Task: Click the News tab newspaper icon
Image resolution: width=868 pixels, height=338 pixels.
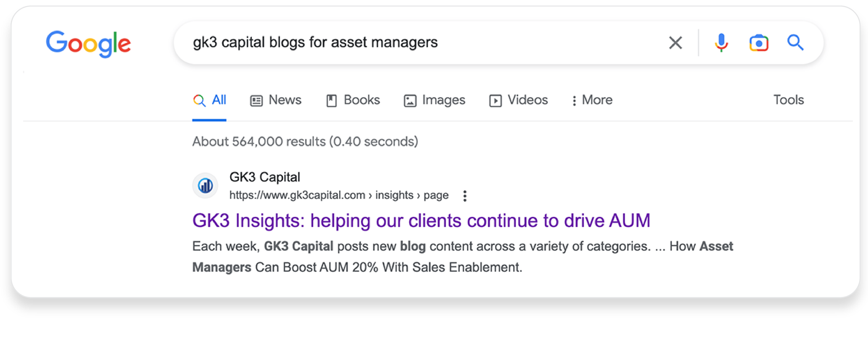Action: pos(256,101)
